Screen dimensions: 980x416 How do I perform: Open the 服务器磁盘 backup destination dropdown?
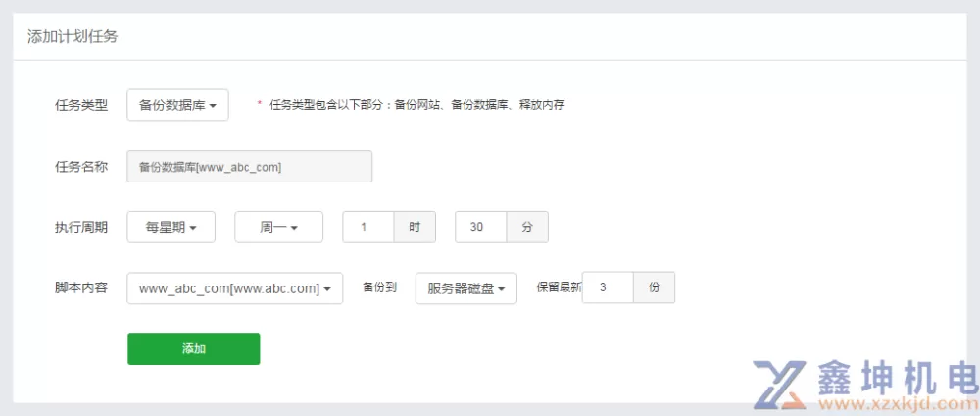pyautogui.click(x=466, y=288)
